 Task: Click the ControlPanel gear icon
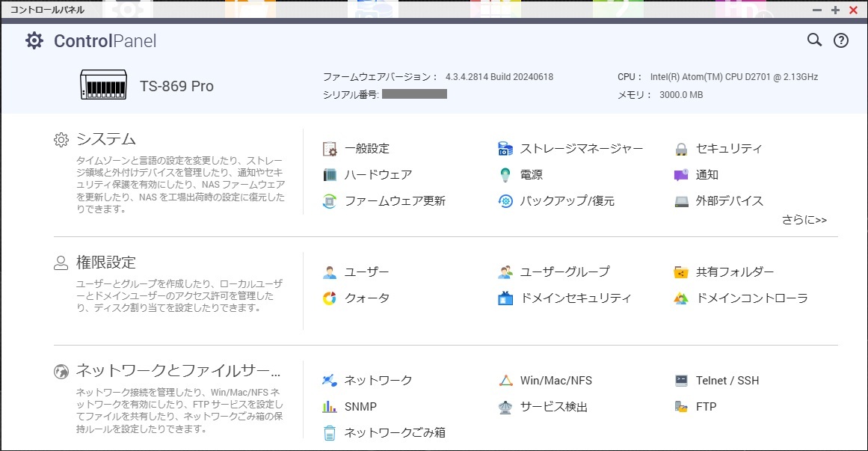pyautogui.click(x=34, y=40)
